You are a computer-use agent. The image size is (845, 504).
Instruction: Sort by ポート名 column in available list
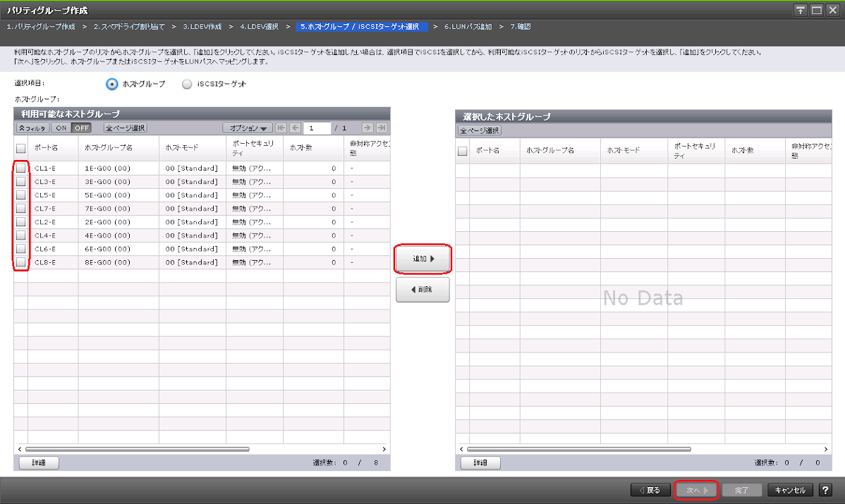click(47, 149)
